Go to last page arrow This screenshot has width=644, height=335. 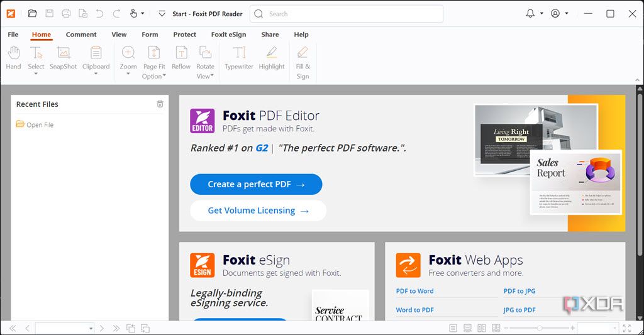(116, 328)
